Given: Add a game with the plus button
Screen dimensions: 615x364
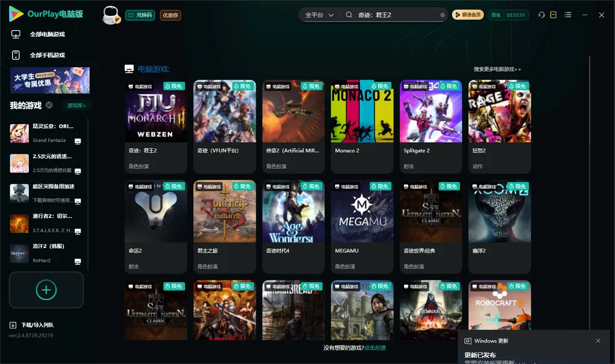Looking at the screenshot, I should click(x=46, y=290).
